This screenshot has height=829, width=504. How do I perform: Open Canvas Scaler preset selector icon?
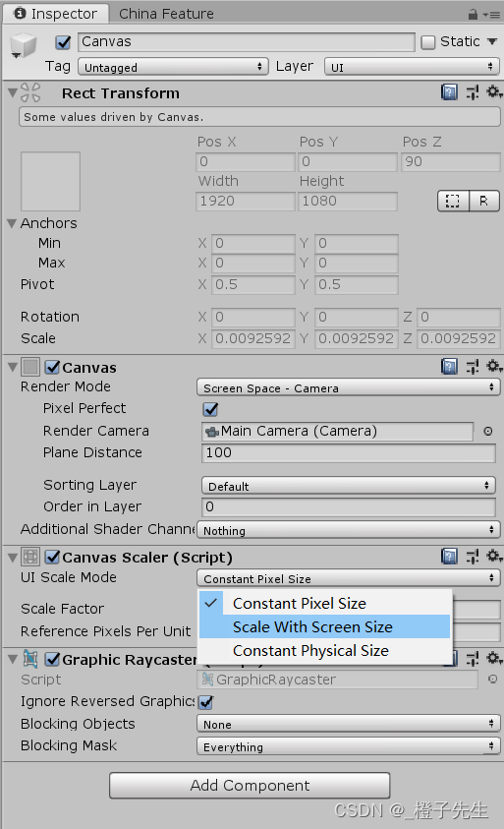coord(473,557)
